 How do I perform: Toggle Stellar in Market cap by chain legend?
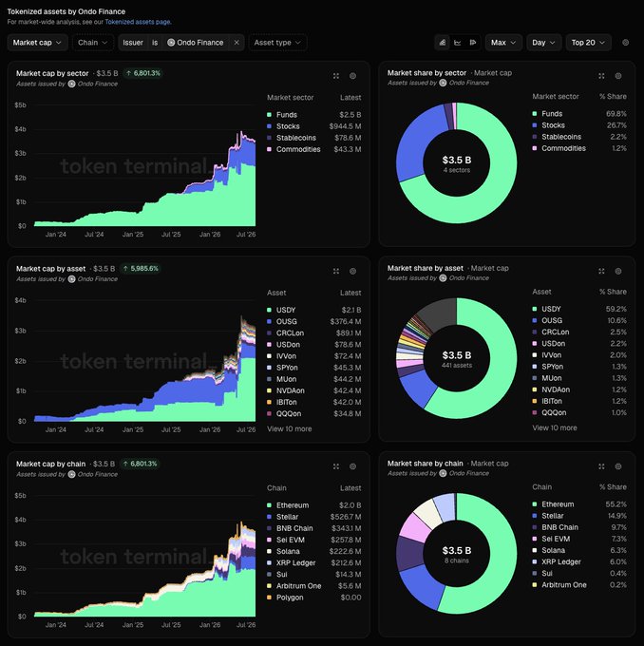pos(314,517)
